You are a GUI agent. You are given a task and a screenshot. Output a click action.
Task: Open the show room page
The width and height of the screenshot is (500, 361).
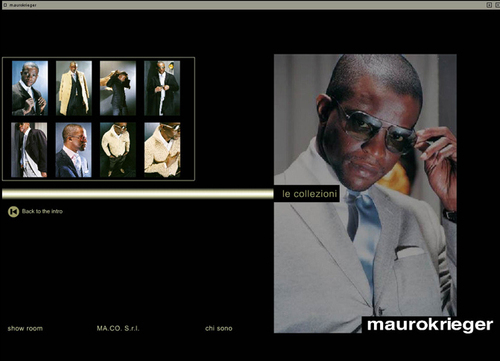[x=25, y=328]
